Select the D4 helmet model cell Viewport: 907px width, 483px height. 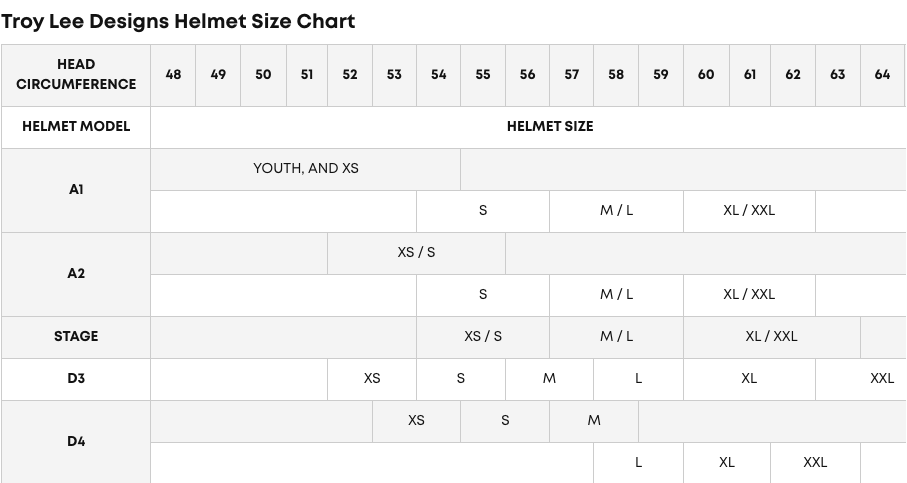[76, 442]
